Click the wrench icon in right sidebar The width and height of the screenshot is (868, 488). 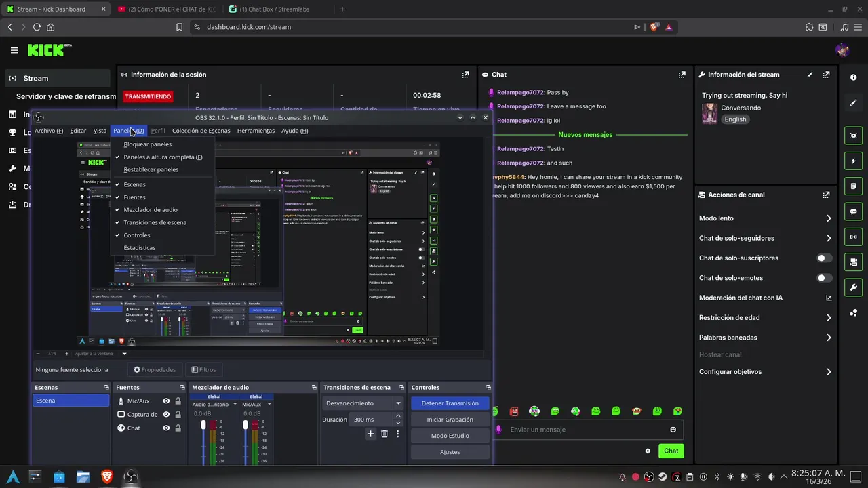pos(854,287)
